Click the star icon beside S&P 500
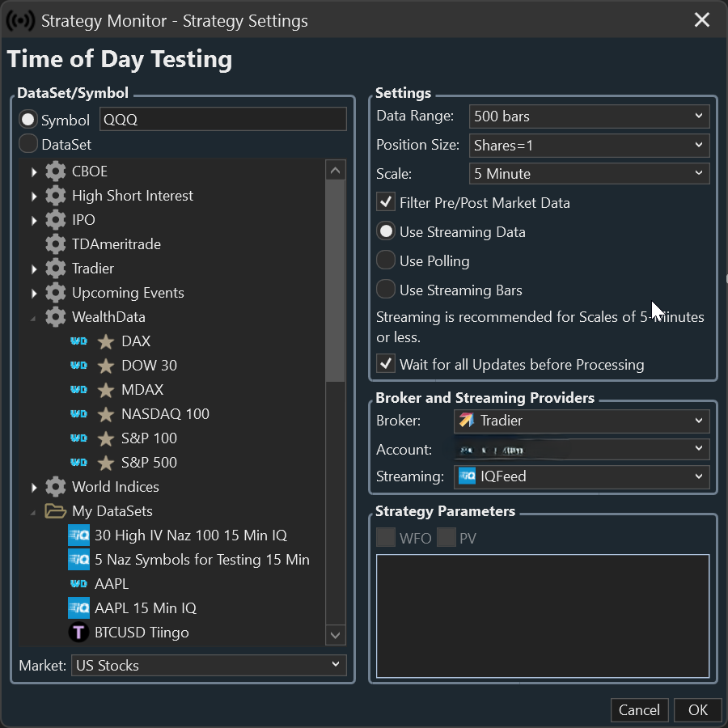Screen dimensions: 728x728 (106, 463)
